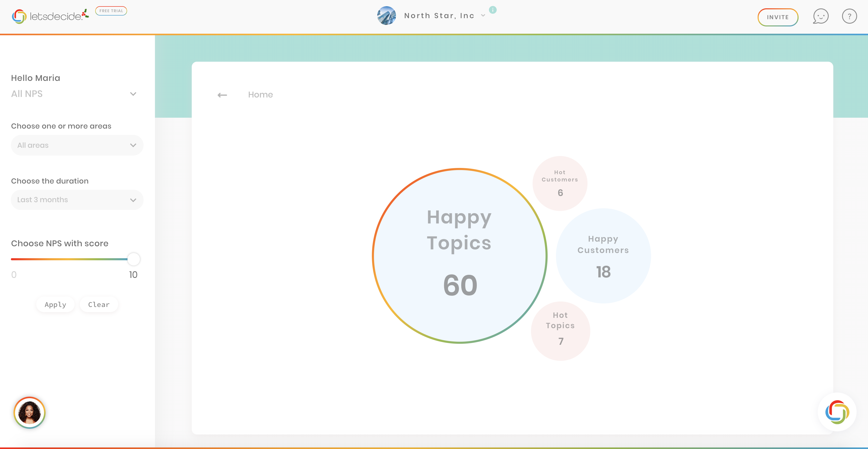Click the back arrow icon

coord(222,95)
